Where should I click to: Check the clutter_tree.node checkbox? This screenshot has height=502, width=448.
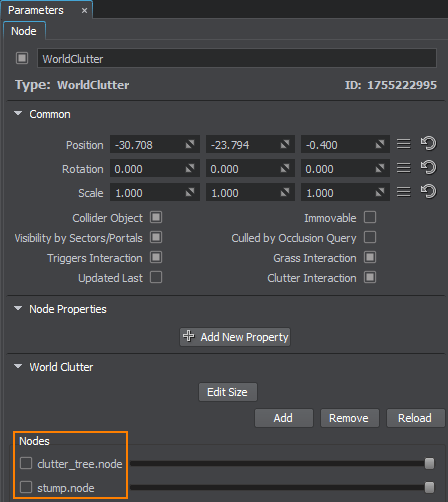(x=26, y=463)
